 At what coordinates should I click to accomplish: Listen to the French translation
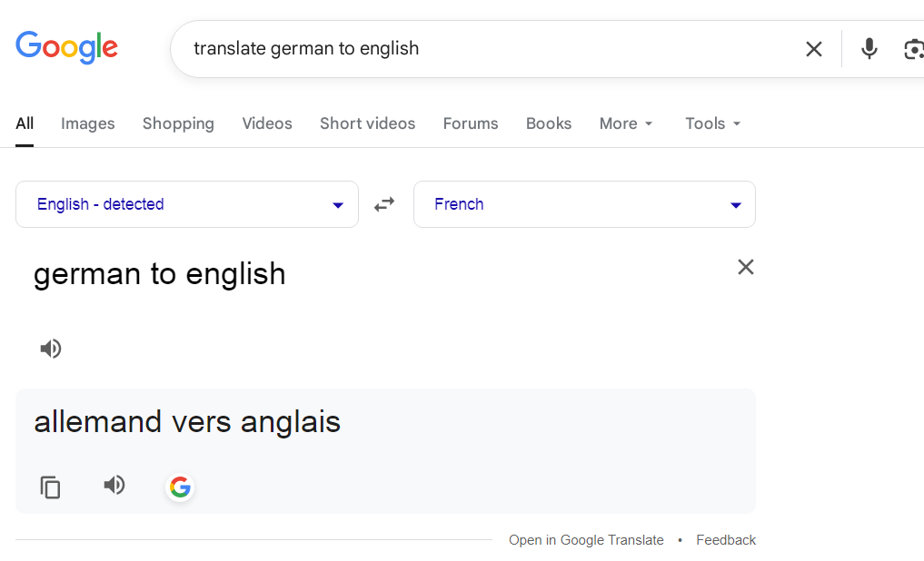point(114,486)
